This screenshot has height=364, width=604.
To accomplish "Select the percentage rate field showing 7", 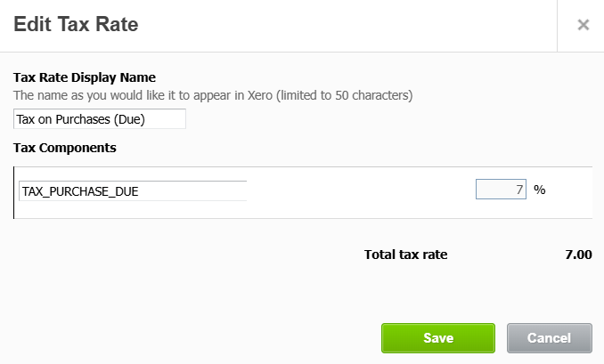I will (x=501, y=190).
